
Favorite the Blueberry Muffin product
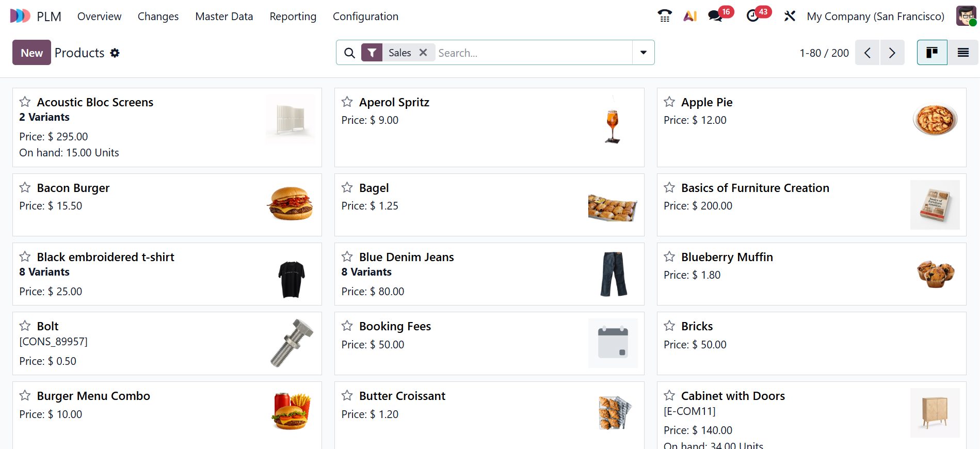tap(669, 256)
